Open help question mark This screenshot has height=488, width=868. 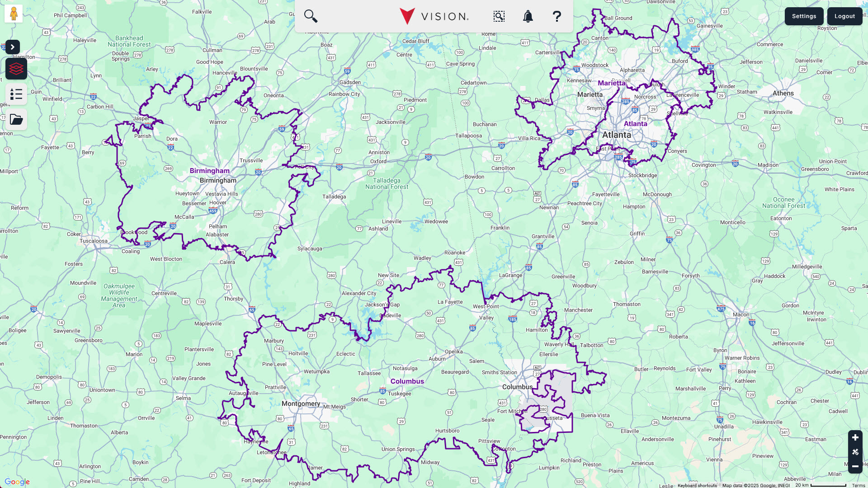pyautogui.click(x=557, y=16)
